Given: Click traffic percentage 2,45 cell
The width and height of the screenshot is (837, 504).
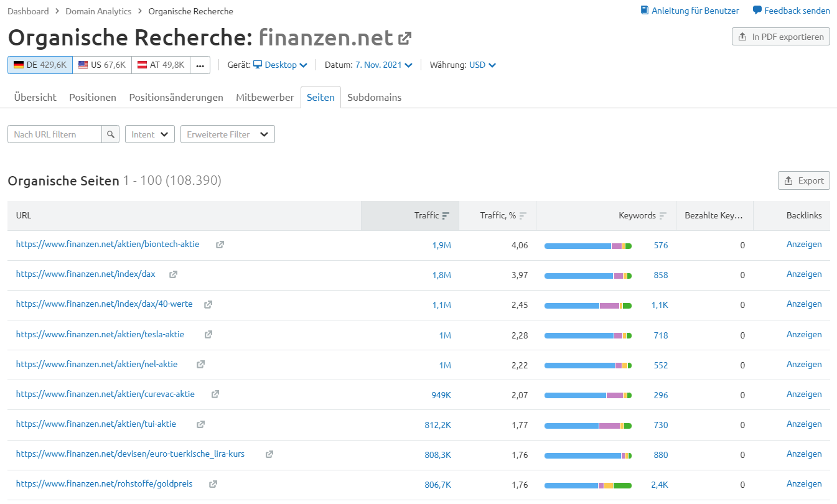Looking at the screenshot, I should (x=520, y=305).
